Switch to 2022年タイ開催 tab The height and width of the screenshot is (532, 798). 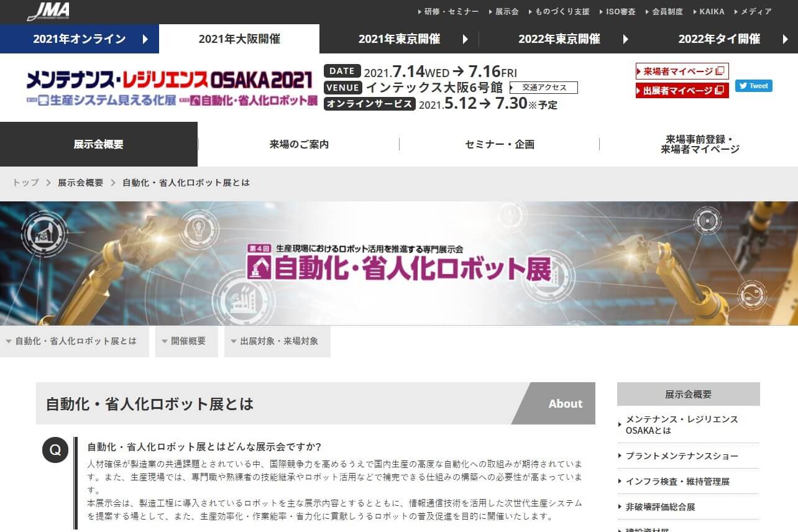click(718, 39)
